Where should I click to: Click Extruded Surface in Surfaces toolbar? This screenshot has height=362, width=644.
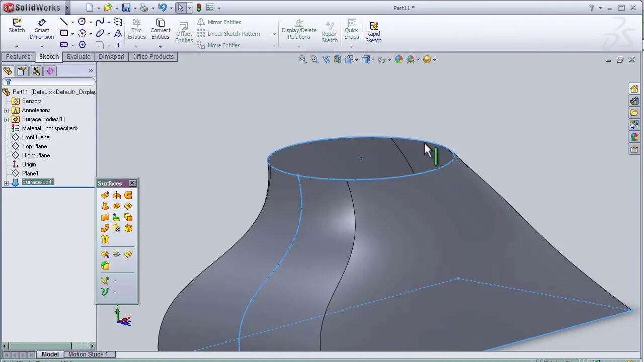tap(105, 195)
